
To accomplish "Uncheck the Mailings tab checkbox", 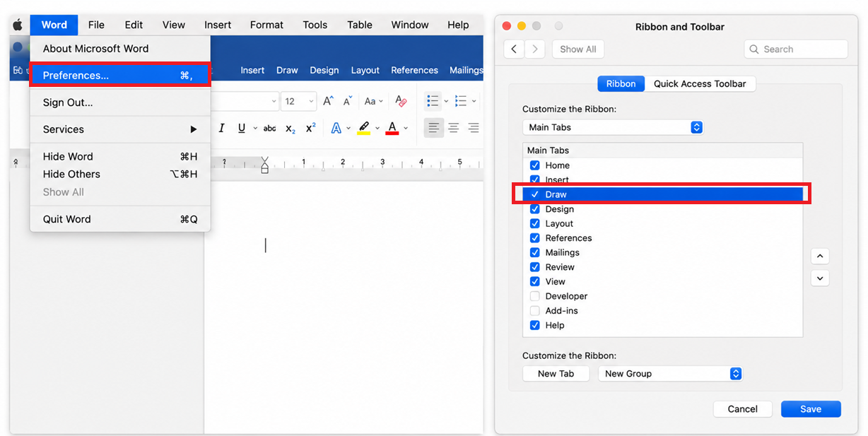I will [535, 252].
